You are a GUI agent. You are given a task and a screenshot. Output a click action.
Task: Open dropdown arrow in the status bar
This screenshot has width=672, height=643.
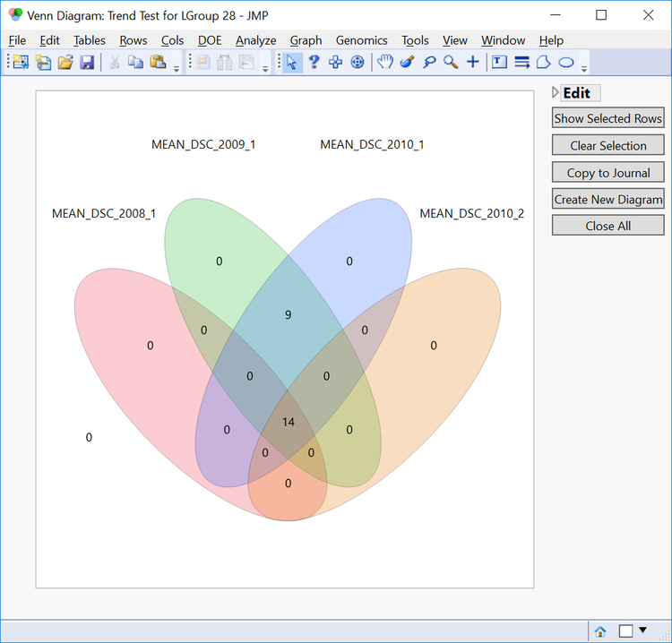click(642, 630)
